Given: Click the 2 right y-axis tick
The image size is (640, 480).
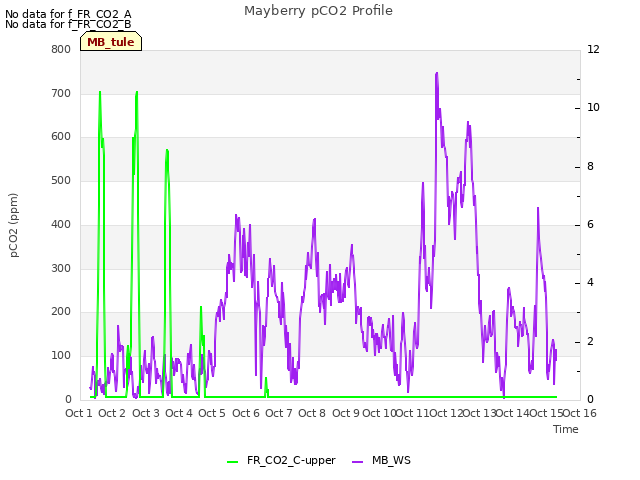Looking at the screenshot, I should coord(591,341).
